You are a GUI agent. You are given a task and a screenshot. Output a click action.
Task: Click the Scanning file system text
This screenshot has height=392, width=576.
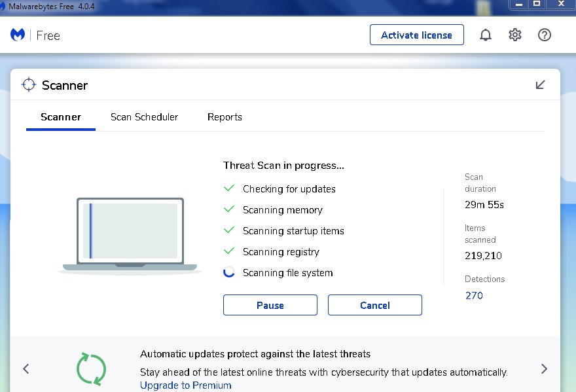click(x=287, y=273)
